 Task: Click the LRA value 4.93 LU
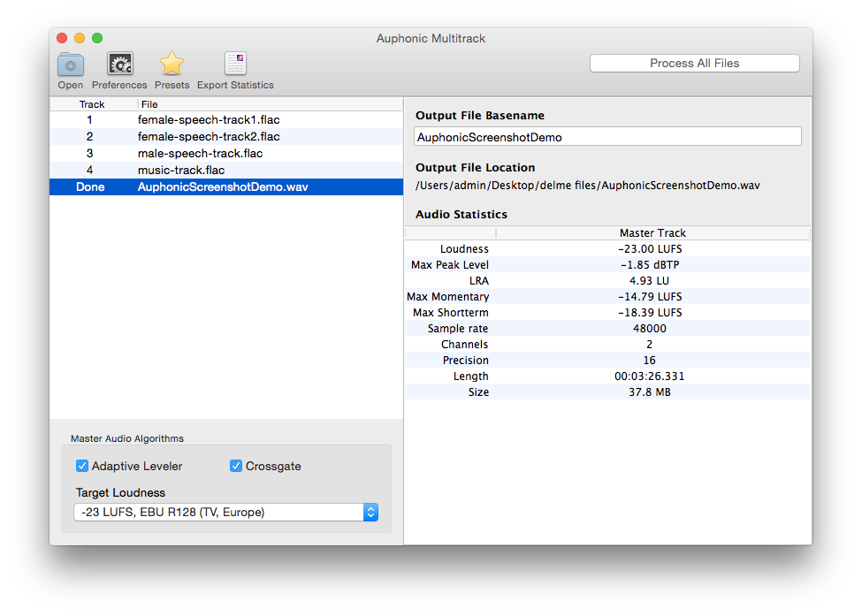(x=649, y=281)
